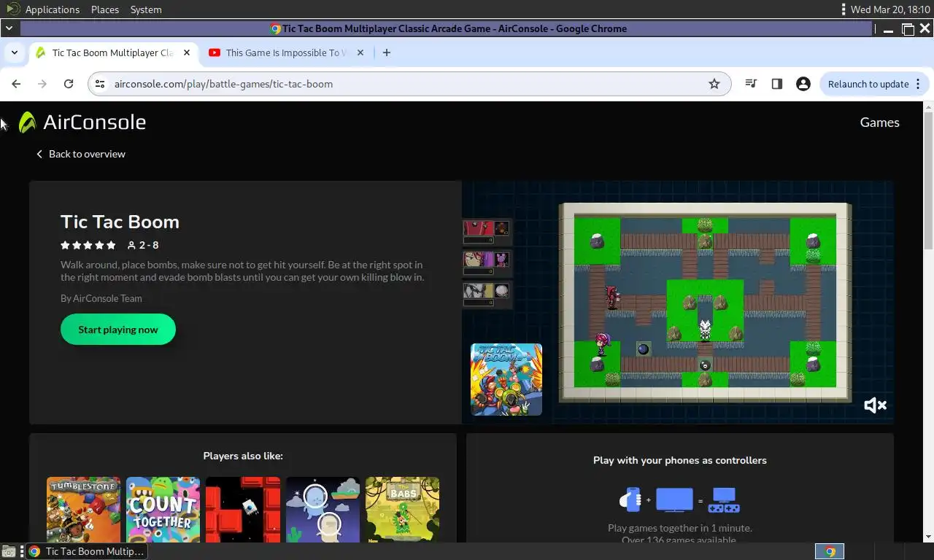Image resolution: width=934 pixels, height=560 pixels.
Task: Click the AirConsole logo
Action: pos(82,122)
